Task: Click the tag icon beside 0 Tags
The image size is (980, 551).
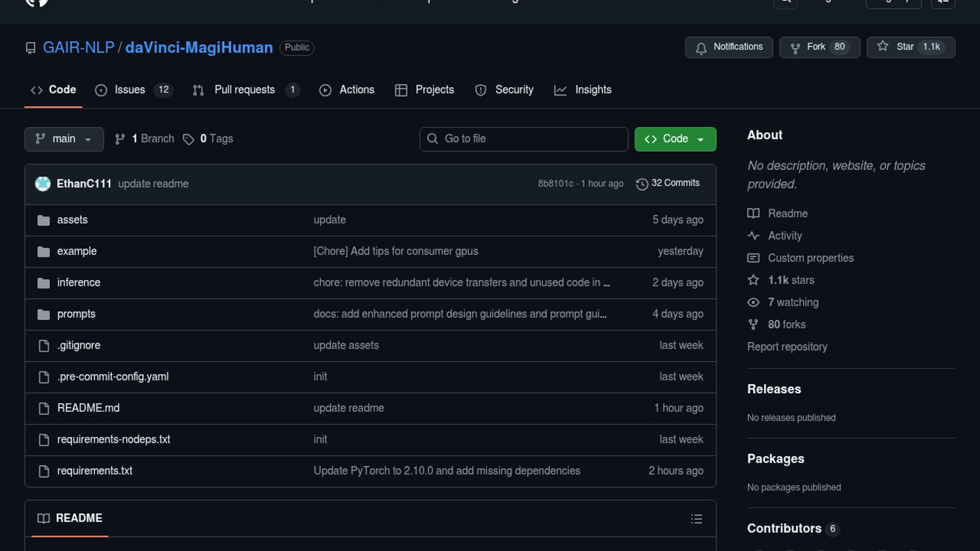Action: (x=188, y=139)
